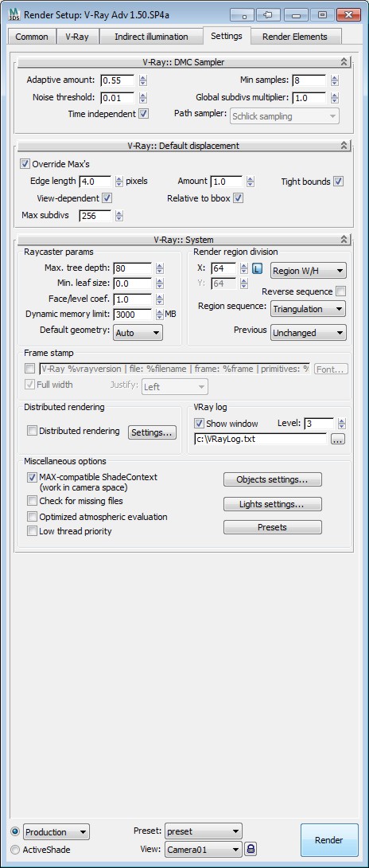The image size is (369, 868).
Task: Click the VRayLog.txt path field
Action: point(261,439)
